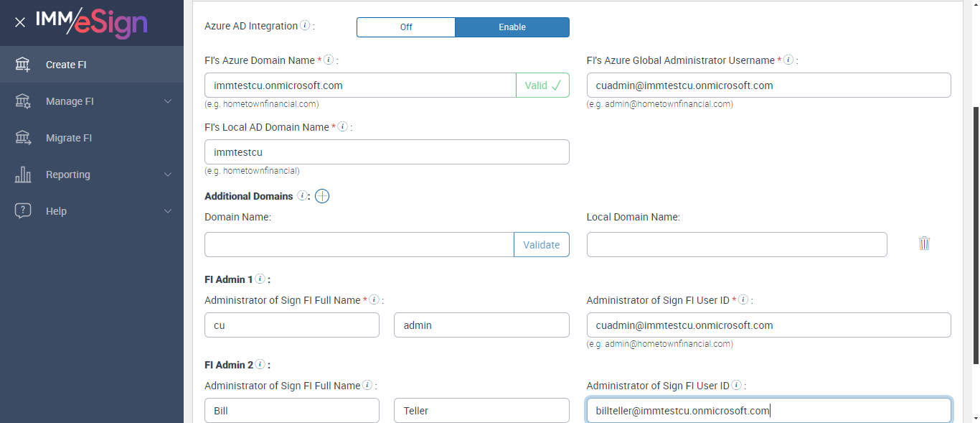Screen dimensions: 980x423
Task: Click the add Additional Domains plus icon
Action: click(322, 196)
